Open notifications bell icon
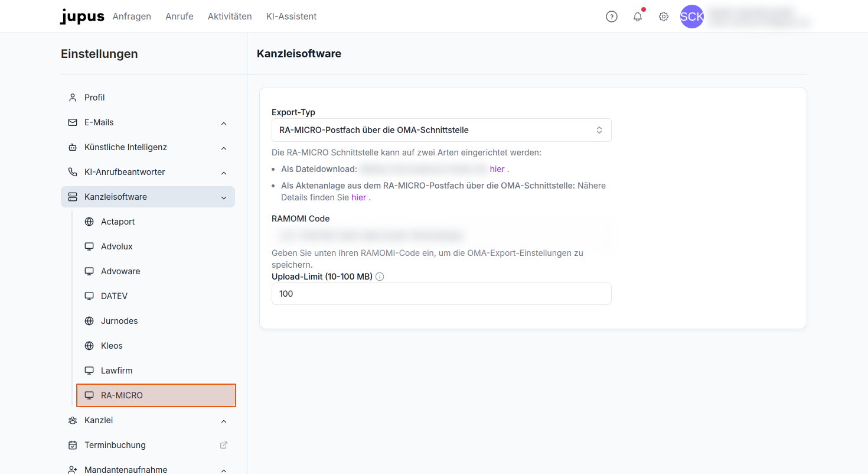Screen dimensions: 868x474 click(x=638, y=17)
